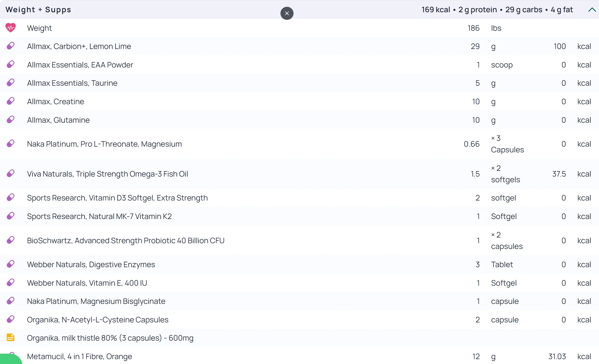
Task: Edit the 29 amount for Carbion+ Lemon Lime
Action: tap(475, 46)
